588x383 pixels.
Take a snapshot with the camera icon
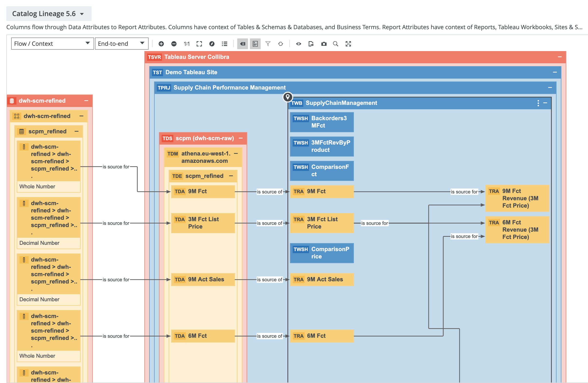click(324, 44)
